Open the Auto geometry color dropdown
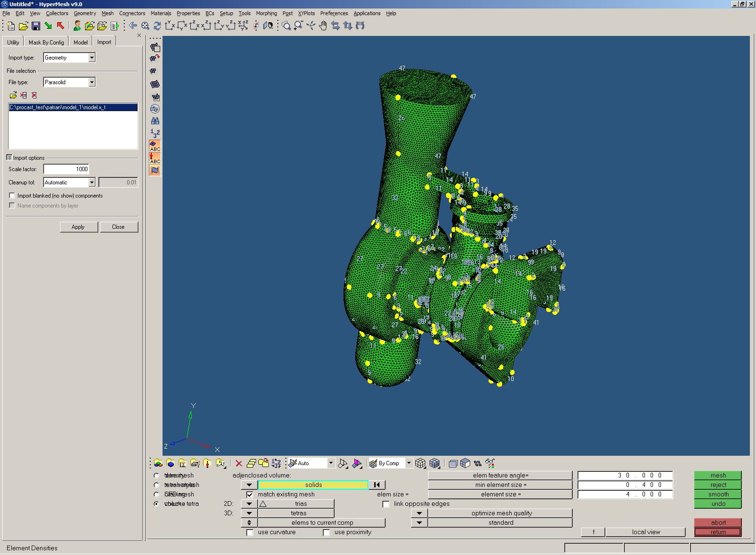The height and width of the screenshot is (555, 756). coord(331,463)
